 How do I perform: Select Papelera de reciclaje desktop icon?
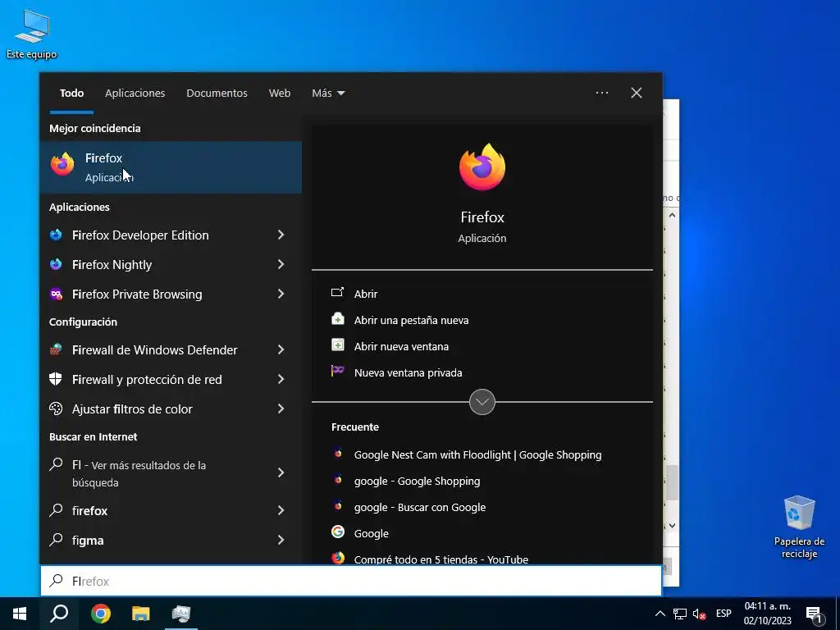[799, 527]
